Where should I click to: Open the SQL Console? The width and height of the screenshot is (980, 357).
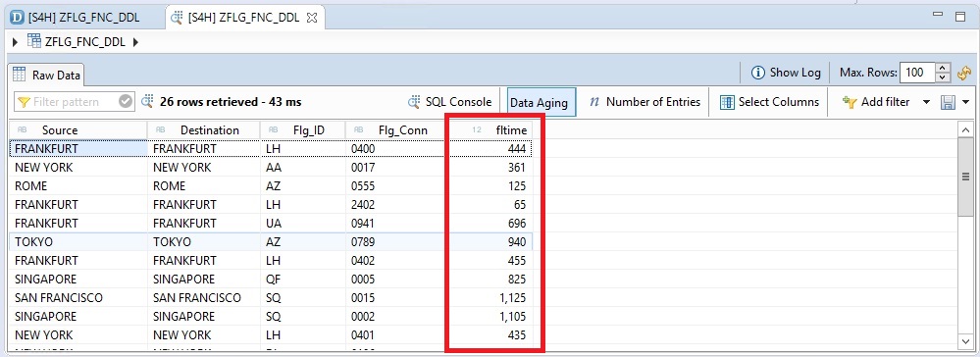click(449, 101)
